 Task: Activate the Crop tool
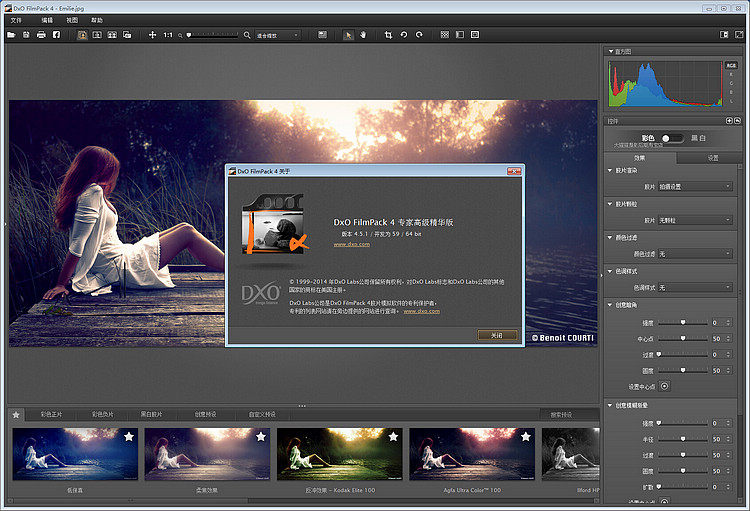[388, 34]
